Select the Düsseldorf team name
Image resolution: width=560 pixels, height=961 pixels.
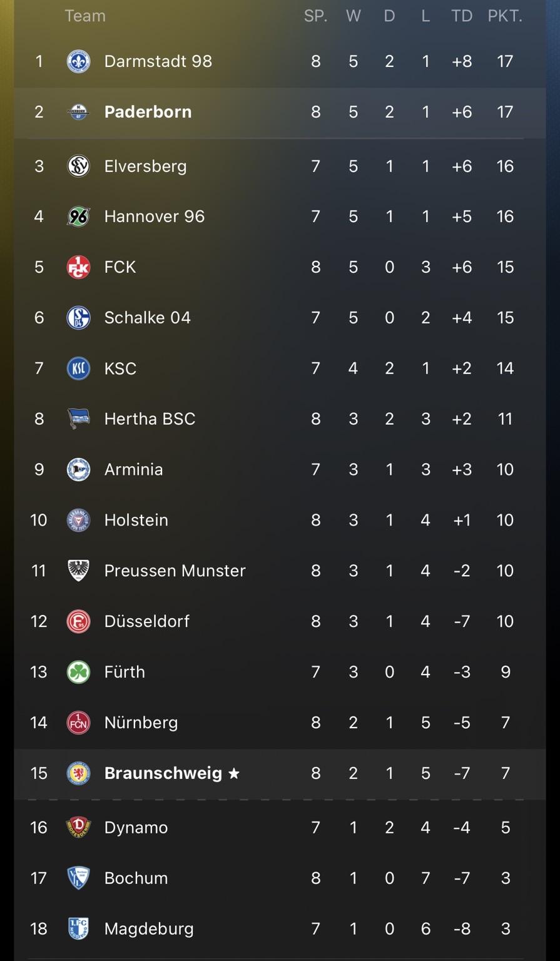point(146,621)
